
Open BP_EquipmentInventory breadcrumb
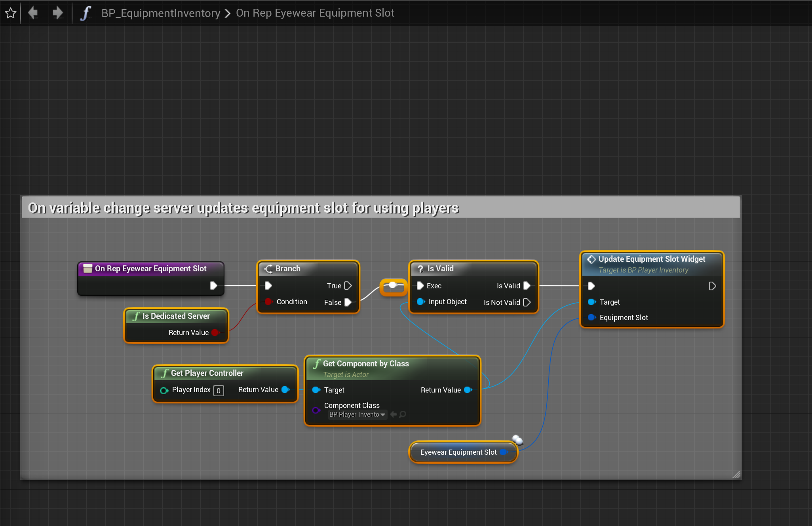click(160, 13)
